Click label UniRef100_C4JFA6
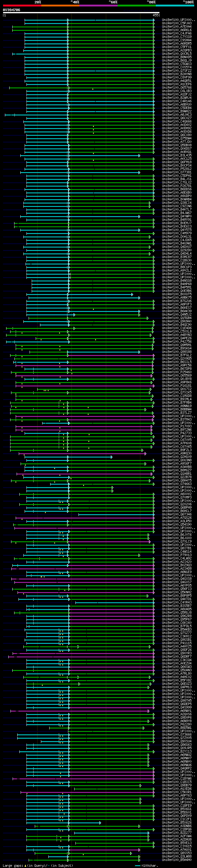Screen dimensions: 197x868 (x=177, y=33)
